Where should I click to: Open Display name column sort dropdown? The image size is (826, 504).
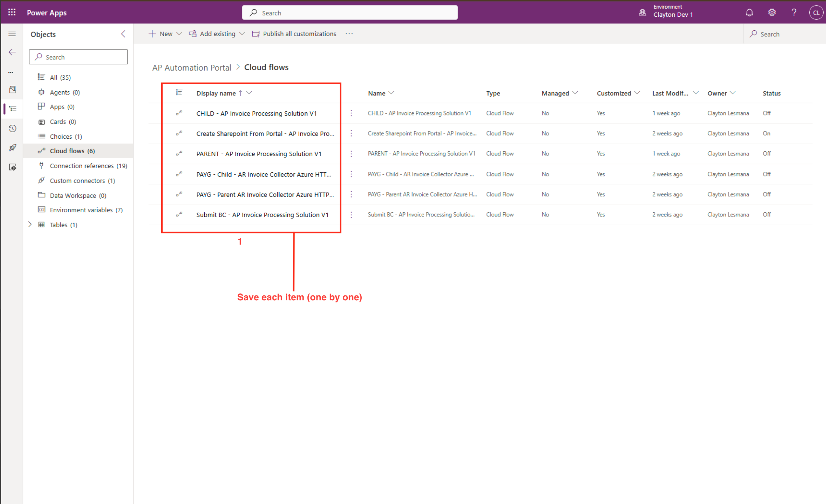point(249,93)
